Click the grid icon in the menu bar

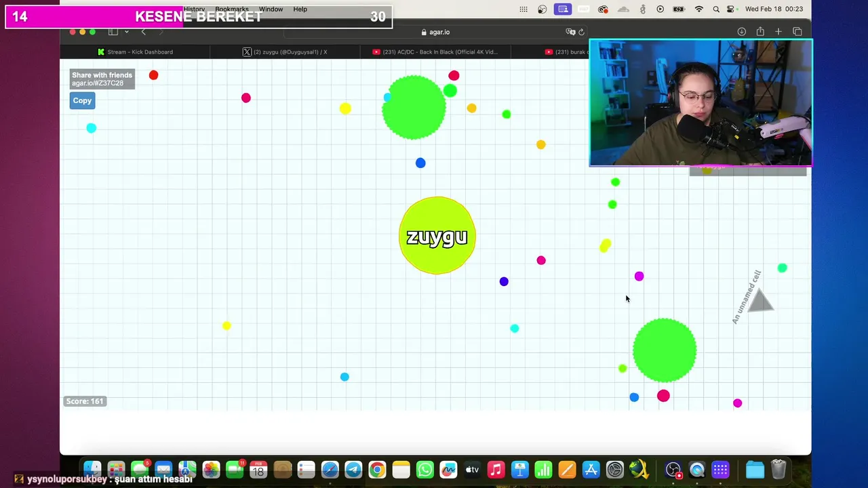click(524, 9)
